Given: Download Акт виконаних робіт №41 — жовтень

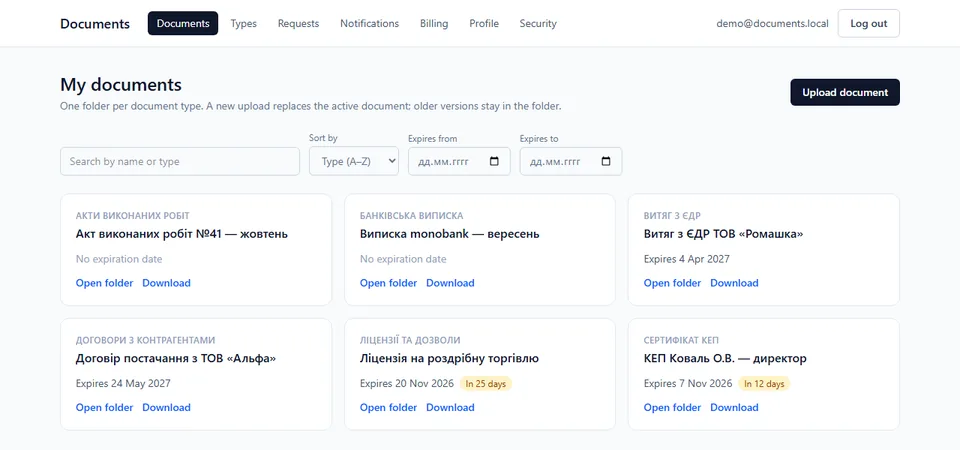Looking at the screenshot, I should coord(167,283).
